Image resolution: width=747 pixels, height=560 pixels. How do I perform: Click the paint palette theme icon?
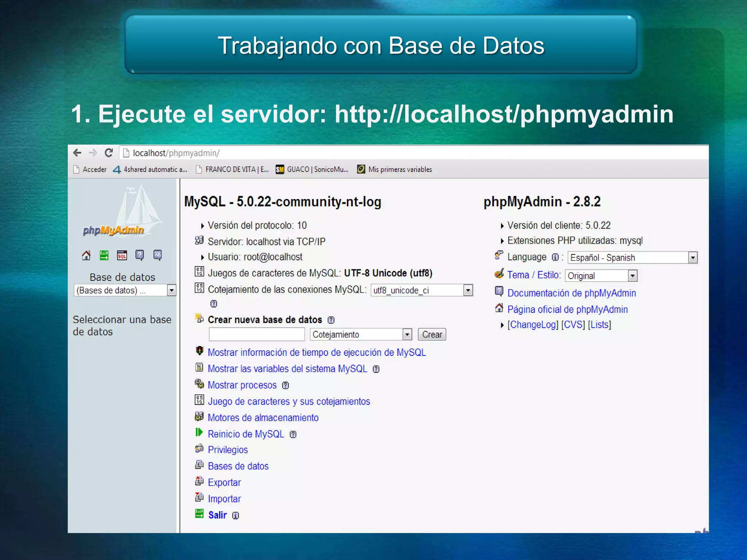[x=499, y=273]
